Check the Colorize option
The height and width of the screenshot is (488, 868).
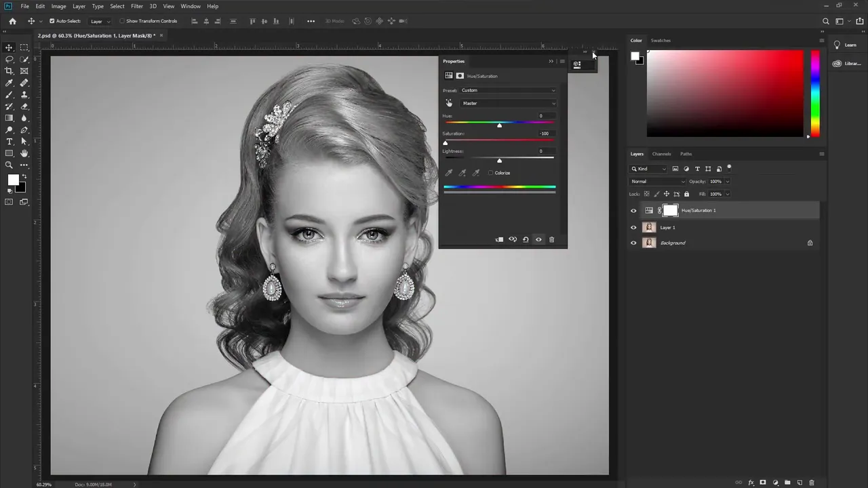tap(491, 173)
